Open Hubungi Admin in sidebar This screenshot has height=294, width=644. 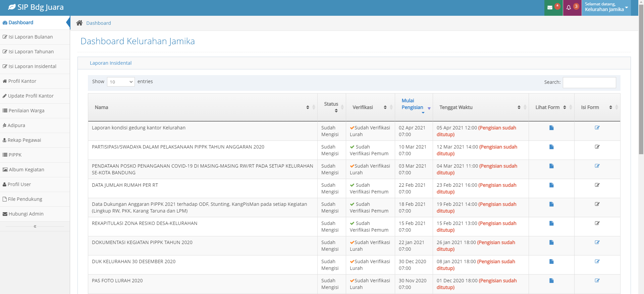coord(35,214)
